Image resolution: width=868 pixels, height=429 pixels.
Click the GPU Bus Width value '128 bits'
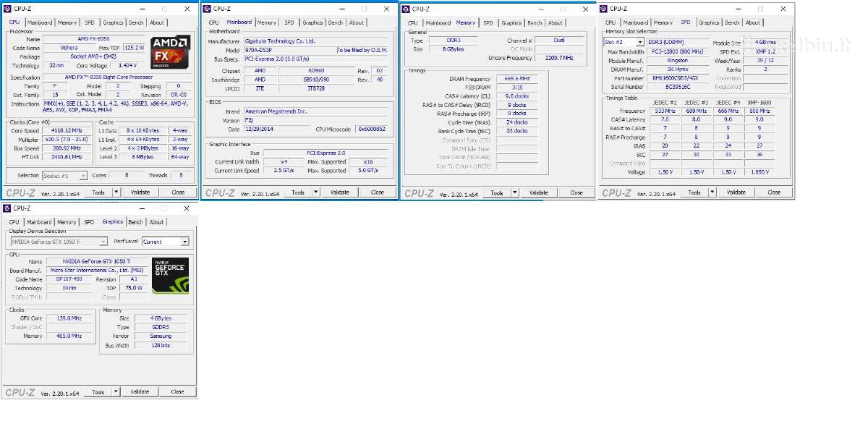pyautogui.click(x=161, y=345)
